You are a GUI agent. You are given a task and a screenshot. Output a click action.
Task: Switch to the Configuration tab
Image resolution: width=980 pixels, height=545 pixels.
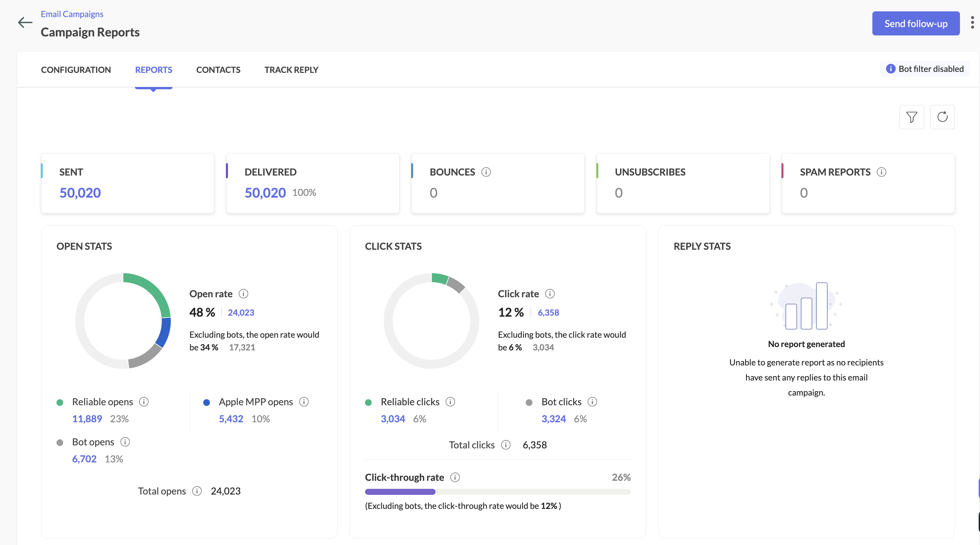click(76, 70)
